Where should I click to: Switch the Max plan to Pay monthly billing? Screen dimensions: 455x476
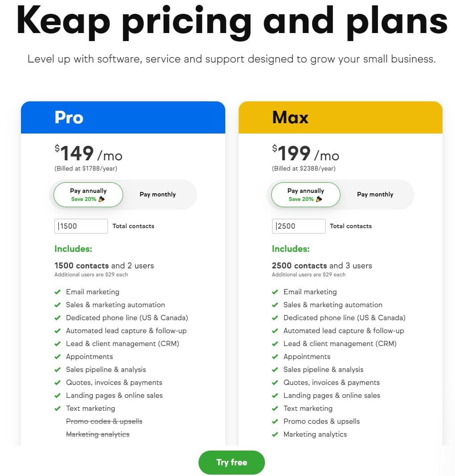tap(375, 194)
